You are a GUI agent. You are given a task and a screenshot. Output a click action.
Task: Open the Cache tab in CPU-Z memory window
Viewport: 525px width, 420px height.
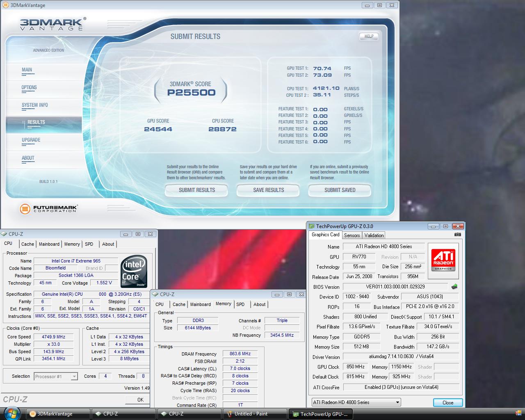point(179,304)
